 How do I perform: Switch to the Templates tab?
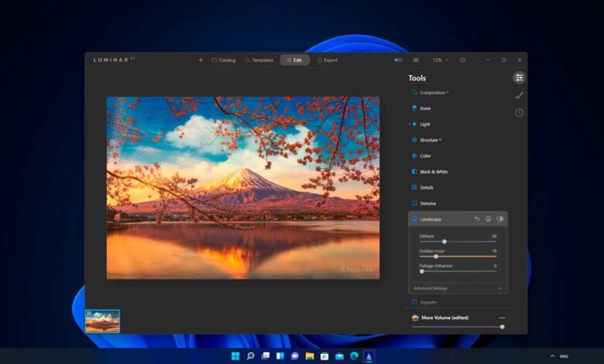point(259,60)
